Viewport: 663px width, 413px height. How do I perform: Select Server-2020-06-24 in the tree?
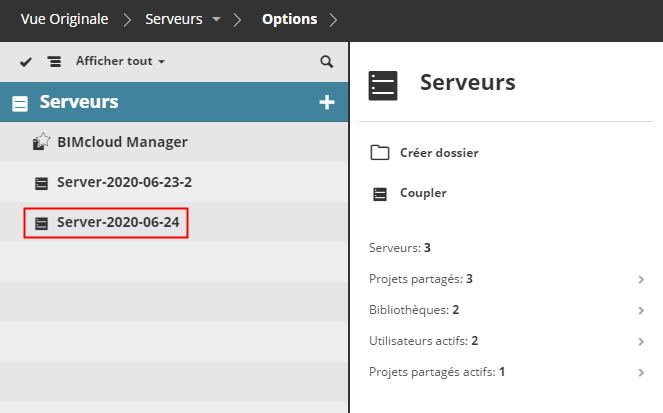(x=118, y=222)
